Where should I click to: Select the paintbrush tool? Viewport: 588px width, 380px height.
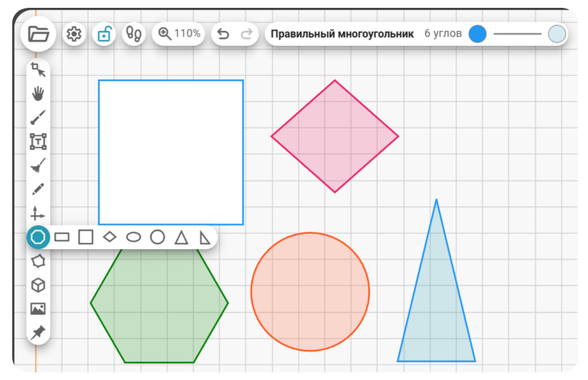38,118
